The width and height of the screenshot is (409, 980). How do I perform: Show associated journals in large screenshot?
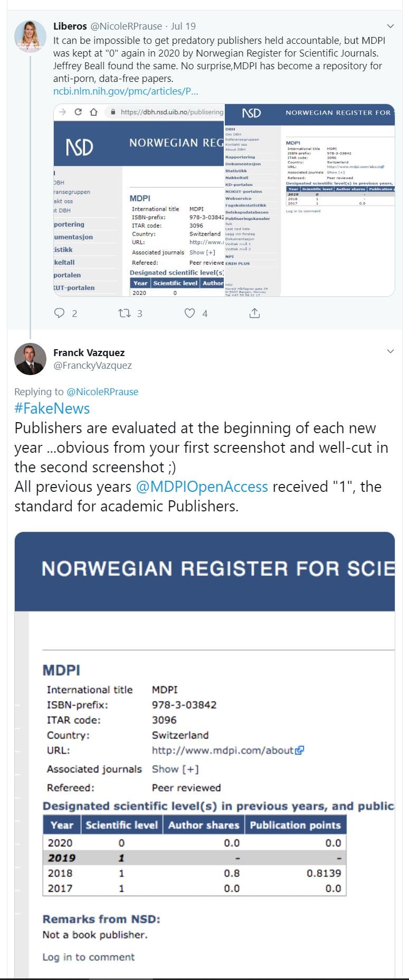point(175,769)
